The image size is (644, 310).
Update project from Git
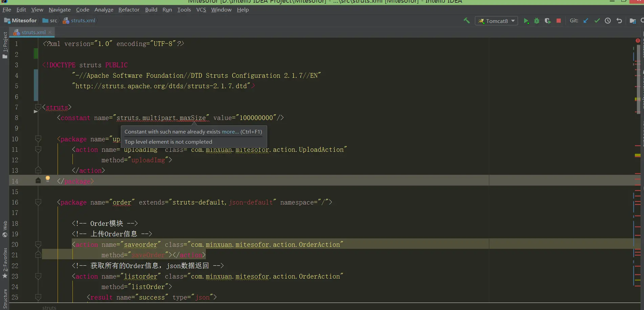(586, 21)
